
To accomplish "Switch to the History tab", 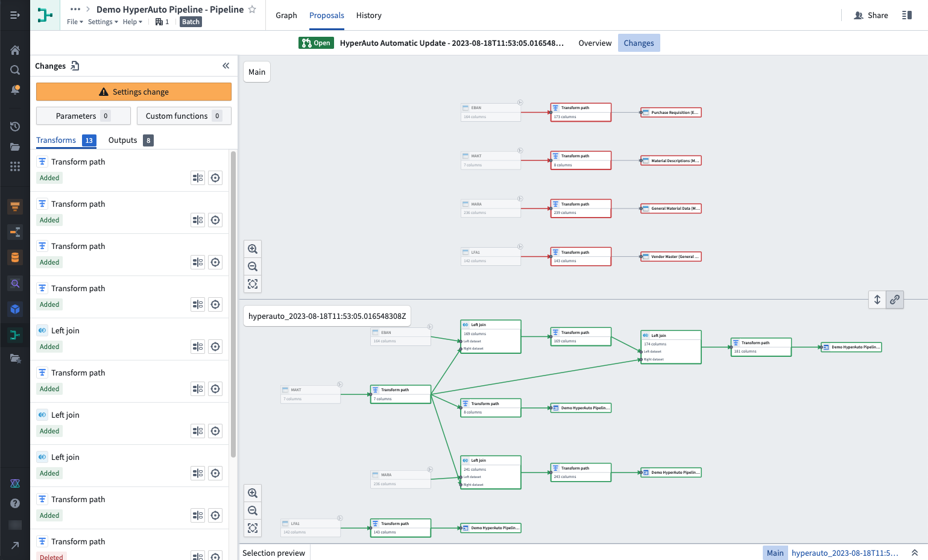I will [369, 15].
